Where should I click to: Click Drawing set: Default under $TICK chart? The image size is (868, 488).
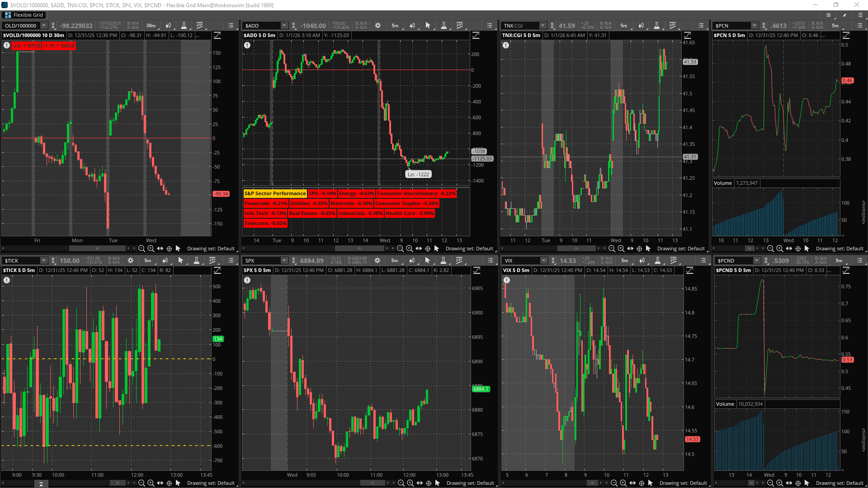[x=211, y=483]
